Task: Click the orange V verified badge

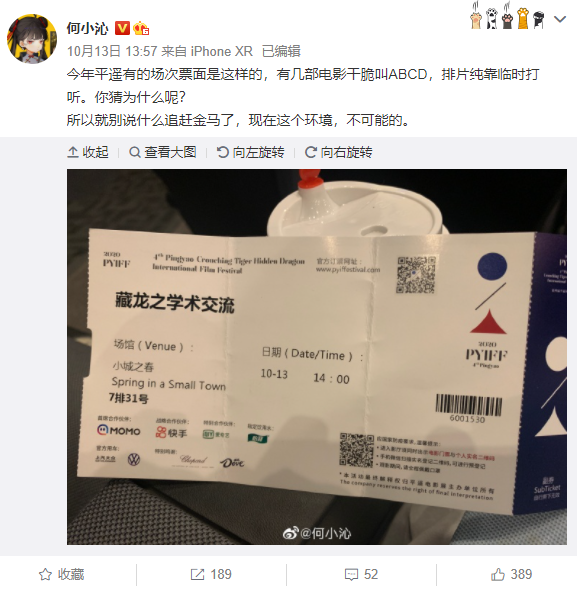Action: (122, 29)
